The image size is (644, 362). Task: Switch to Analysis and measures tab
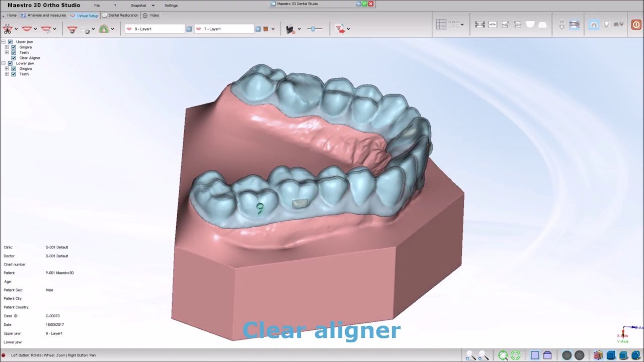point(43,16)
